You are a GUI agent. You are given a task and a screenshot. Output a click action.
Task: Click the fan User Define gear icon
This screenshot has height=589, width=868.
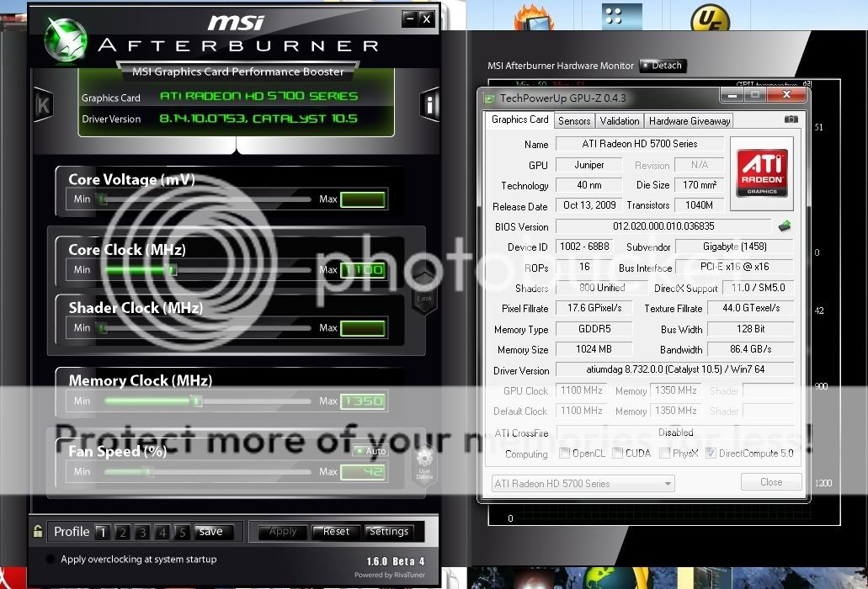pos(423,462)
